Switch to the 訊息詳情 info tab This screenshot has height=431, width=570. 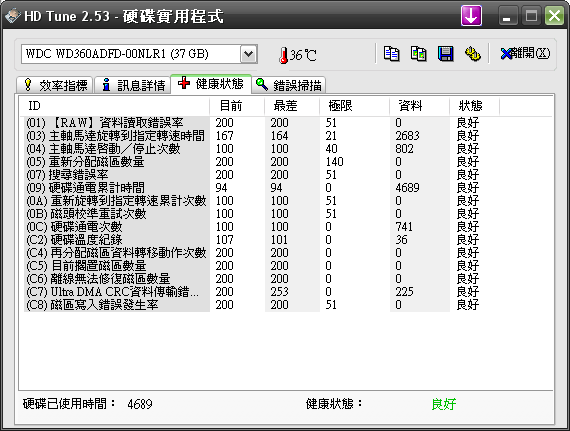pyautogui.click(x=133, y=85)
